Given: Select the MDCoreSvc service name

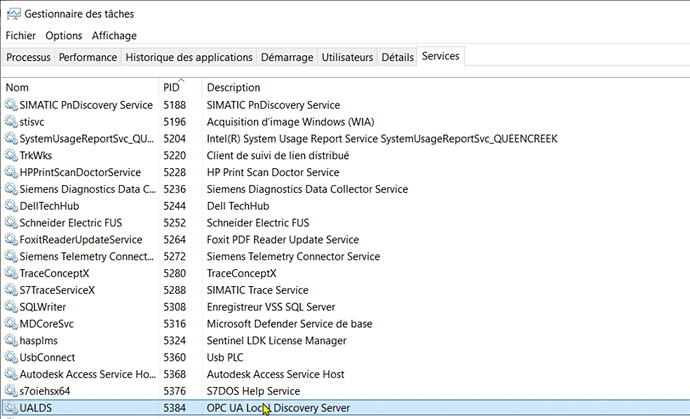Looking at the screenshot, I should 47,324.
